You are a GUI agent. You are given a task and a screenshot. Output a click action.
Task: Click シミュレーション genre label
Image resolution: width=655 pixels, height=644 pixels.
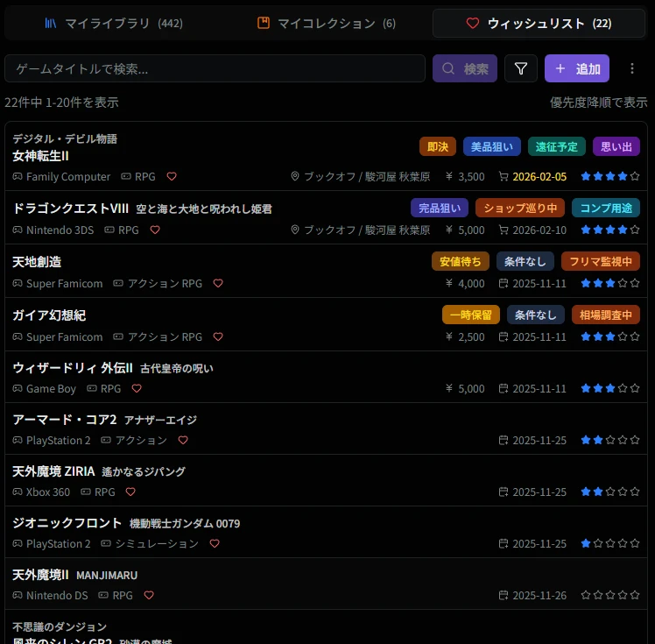(x=157, y=544)
